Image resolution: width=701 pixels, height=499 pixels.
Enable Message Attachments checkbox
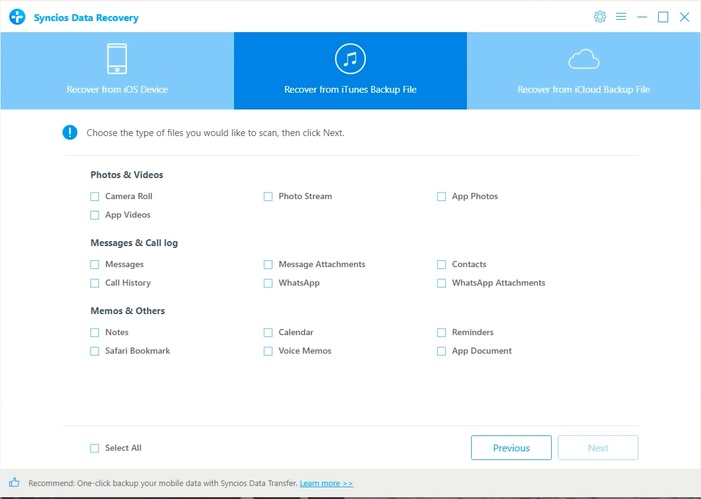(x=268, y=264)
